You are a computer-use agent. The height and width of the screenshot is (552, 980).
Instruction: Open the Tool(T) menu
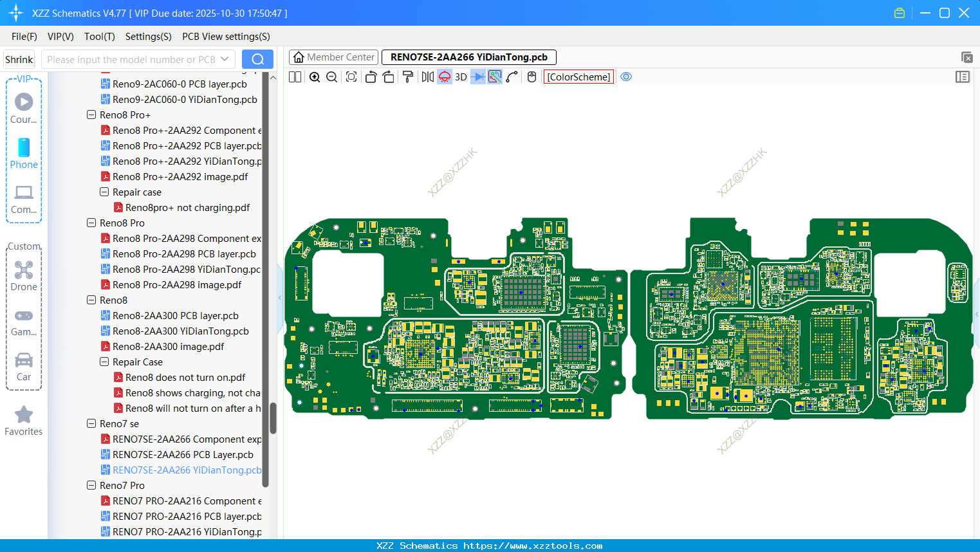[x=99, y=37]
